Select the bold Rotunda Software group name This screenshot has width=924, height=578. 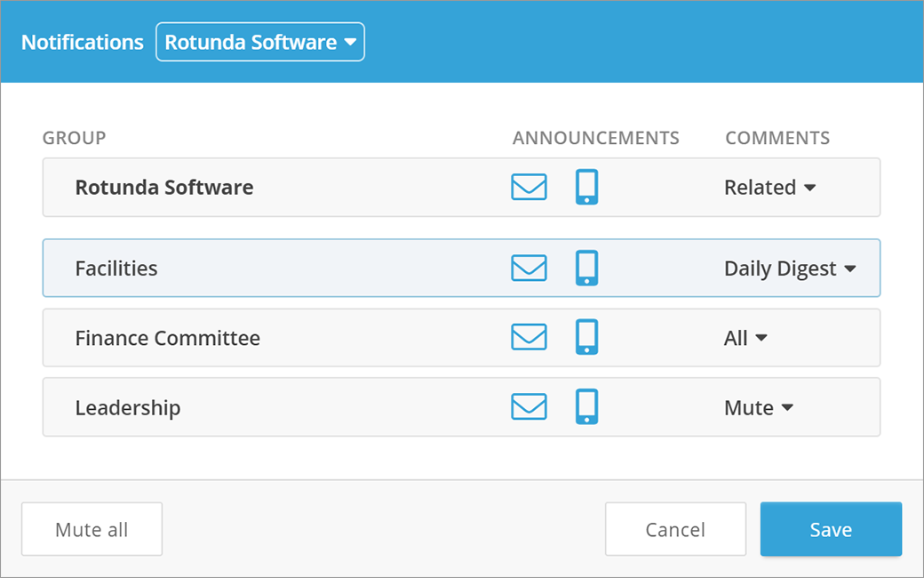click(x=164, y=187)
